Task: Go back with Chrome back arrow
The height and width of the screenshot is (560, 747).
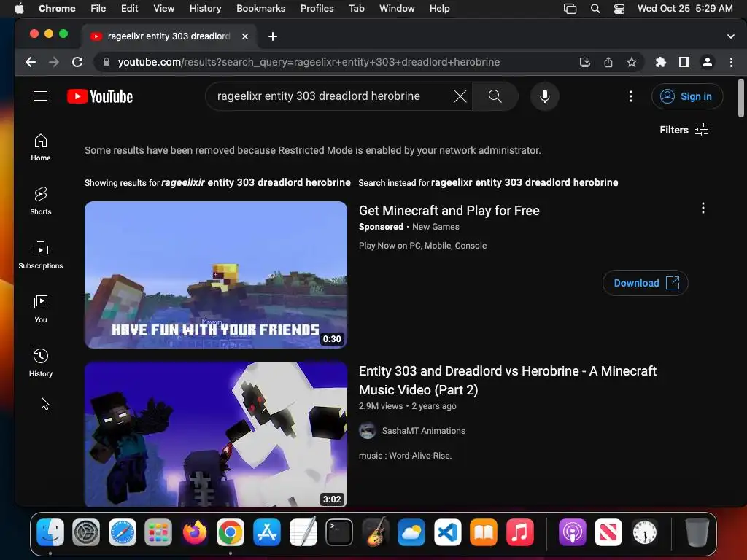Action: 31,62
